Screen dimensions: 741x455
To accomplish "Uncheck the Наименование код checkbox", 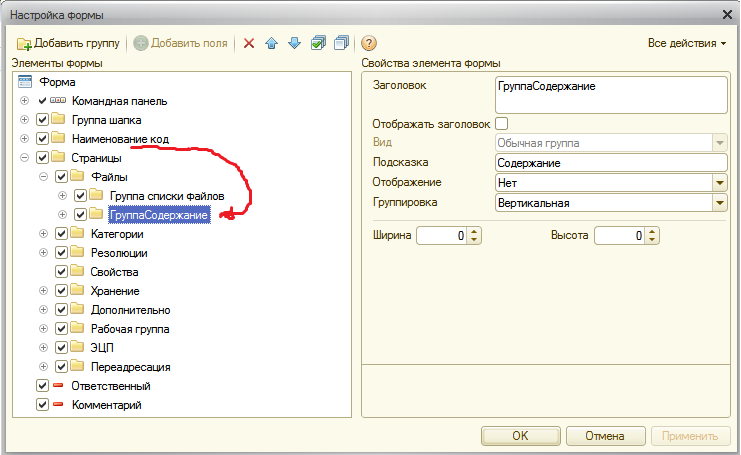I will click(43, 138).
